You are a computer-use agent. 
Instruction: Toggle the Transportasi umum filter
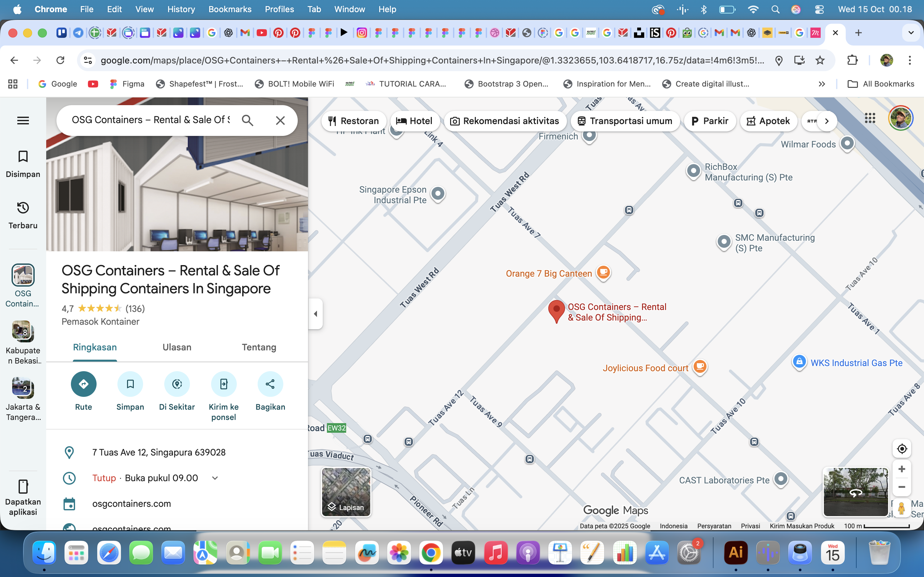[625, 121]
